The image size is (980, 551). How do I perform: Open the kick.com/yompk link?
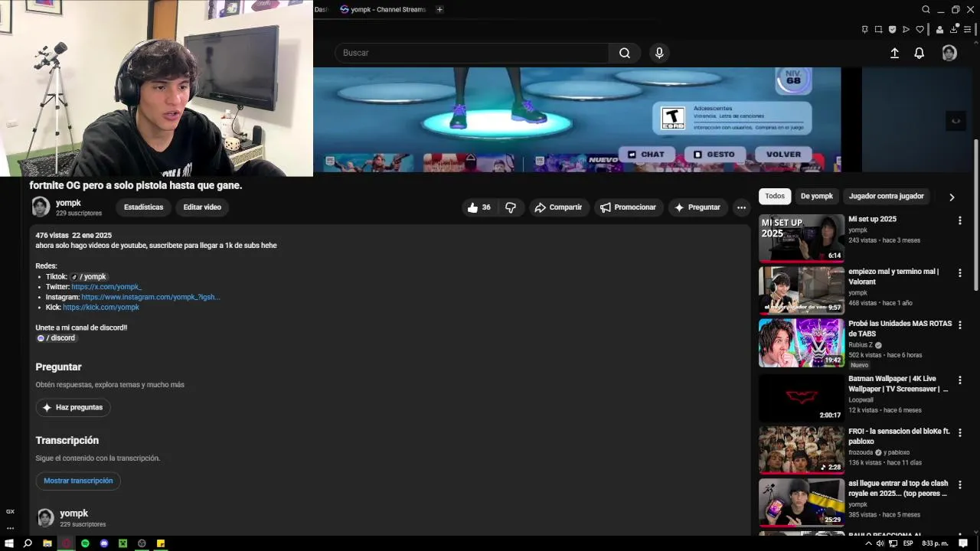pyautogui.click(x=101, y=307)
